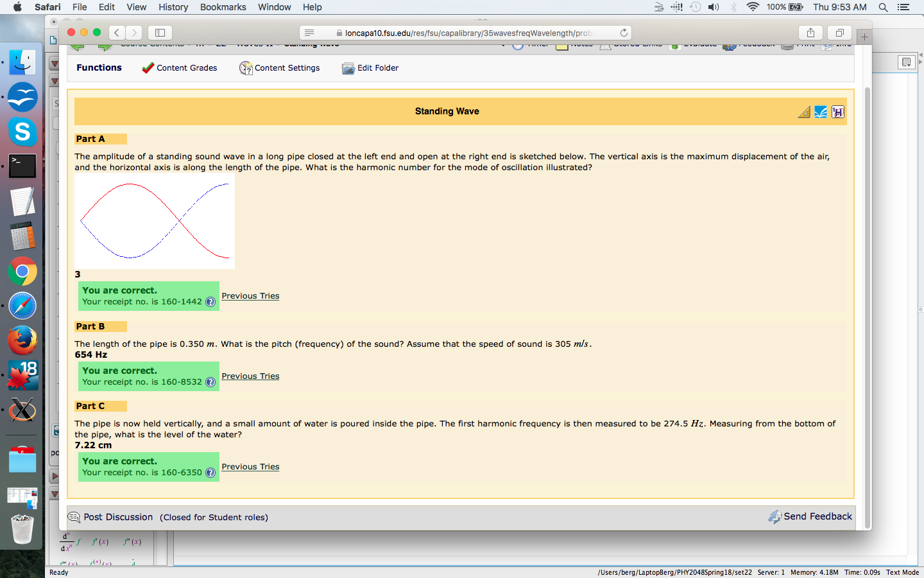Open Calculator from the Dock
Image resolution: width=924 pixels, height=578 pixels.
click(x=22, y=236)
